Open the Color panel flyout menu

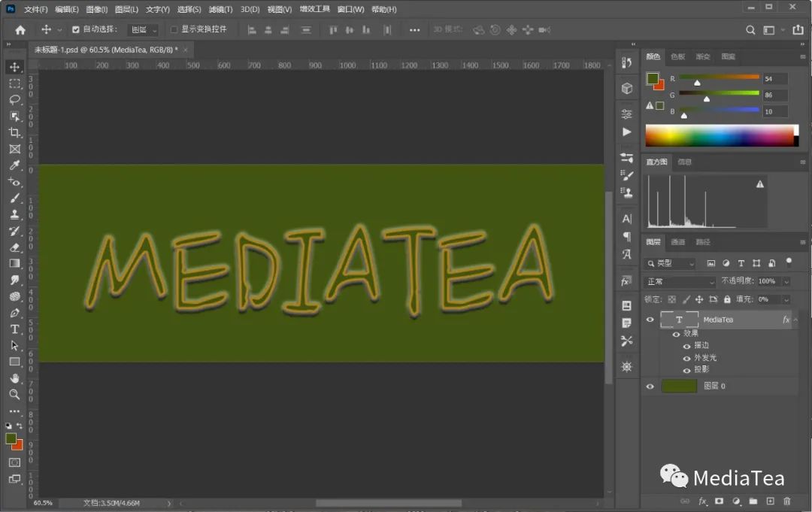[803, 57]
